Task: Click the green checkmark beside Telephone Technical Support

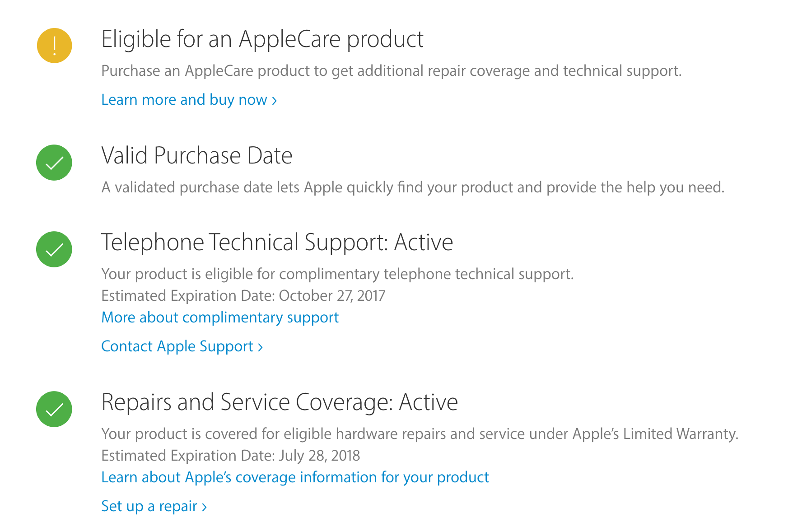Action: (x=54, y=249)
